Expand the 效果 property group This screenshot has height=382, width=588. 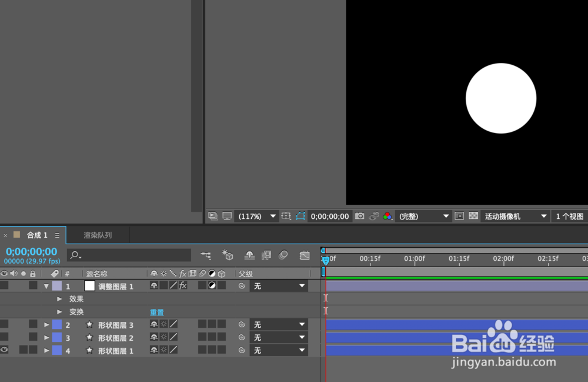click(59, 299)
